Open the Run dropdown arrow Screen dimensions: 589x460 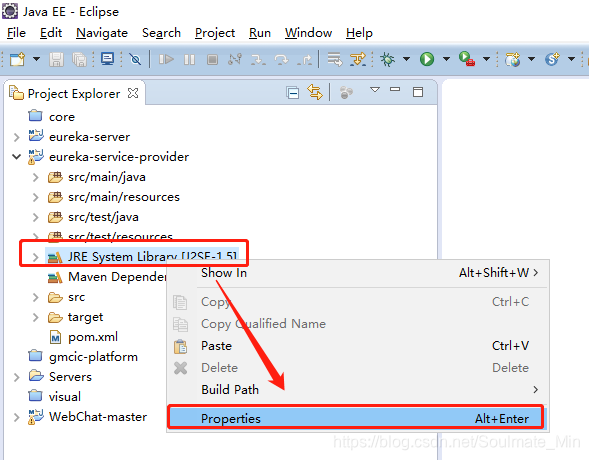(446, 59)
